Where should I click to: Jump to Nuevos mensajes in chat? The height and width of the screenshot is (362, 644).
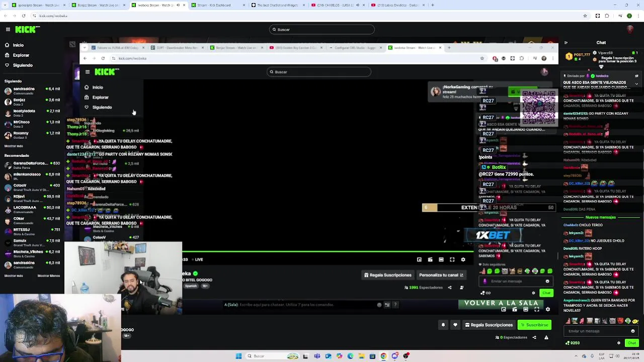point(601,217)
